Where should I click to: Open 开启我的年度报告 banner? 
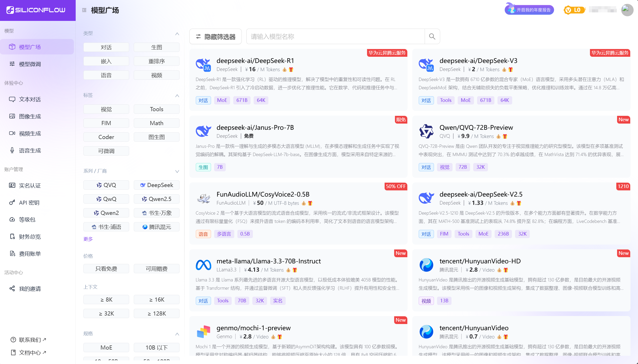(x=529, y=10)
